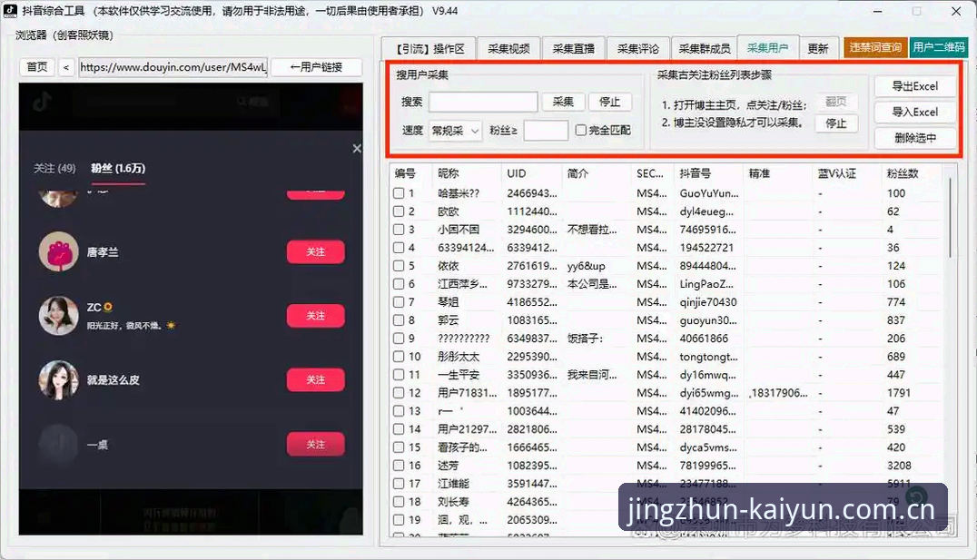Click the TikTok logo in embedded browser
Image resolution: width=977 pixels, height=560 pixels.
[x=42, y=101]
